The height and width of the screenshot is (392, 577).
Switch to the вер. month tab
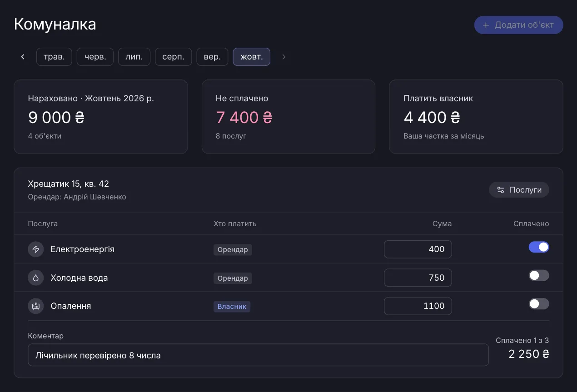tap(213, 57)
